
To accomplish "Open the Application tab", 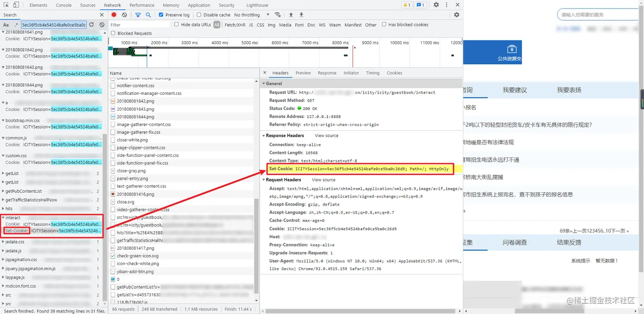I will [199, 5].
